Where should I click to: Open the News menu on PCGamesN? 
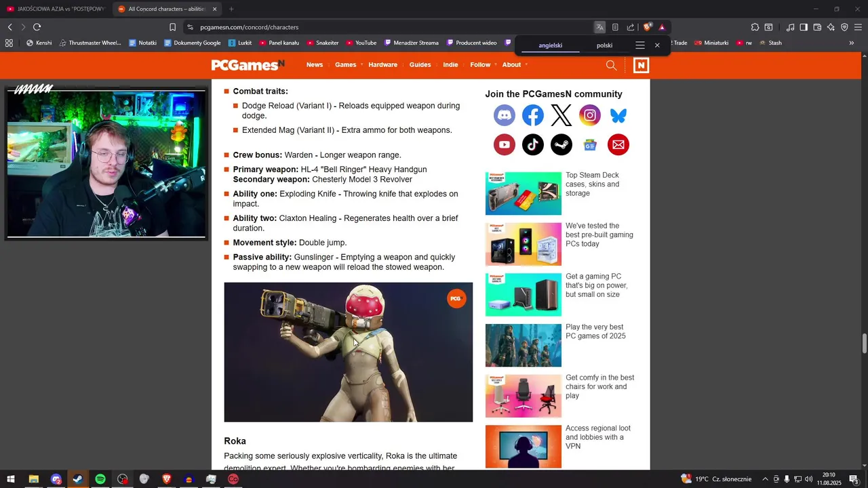315,65
